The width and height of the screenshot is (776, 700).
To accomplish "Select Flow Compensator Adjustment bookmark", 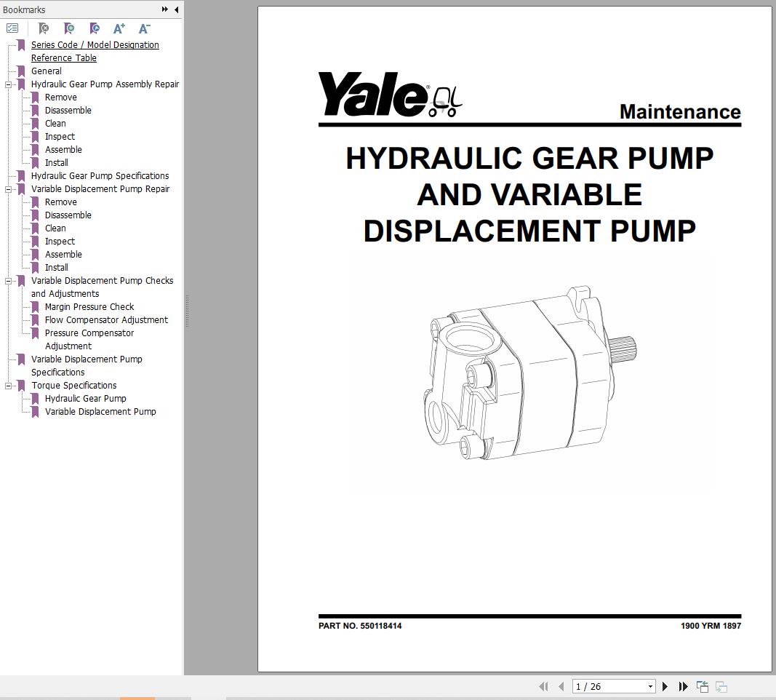I will tap(106, 320).
